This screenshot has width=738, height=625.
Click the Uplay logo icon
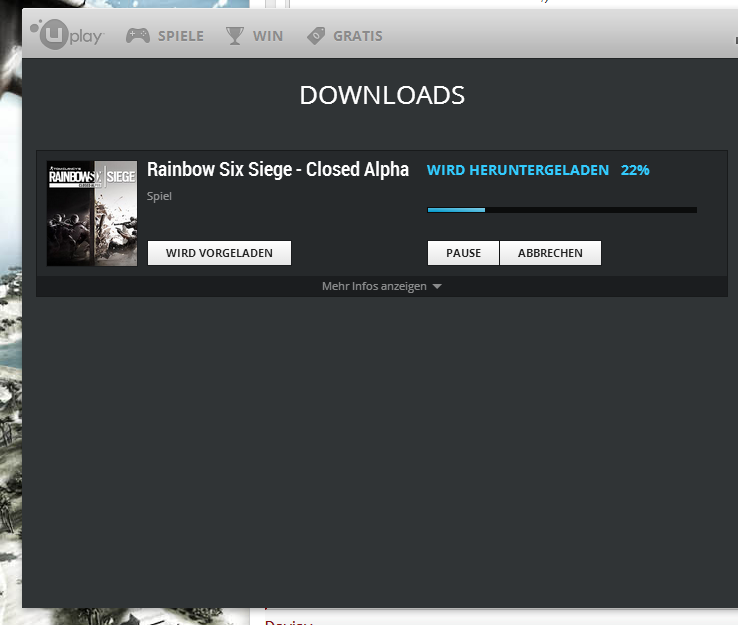[x=67, y=34]
